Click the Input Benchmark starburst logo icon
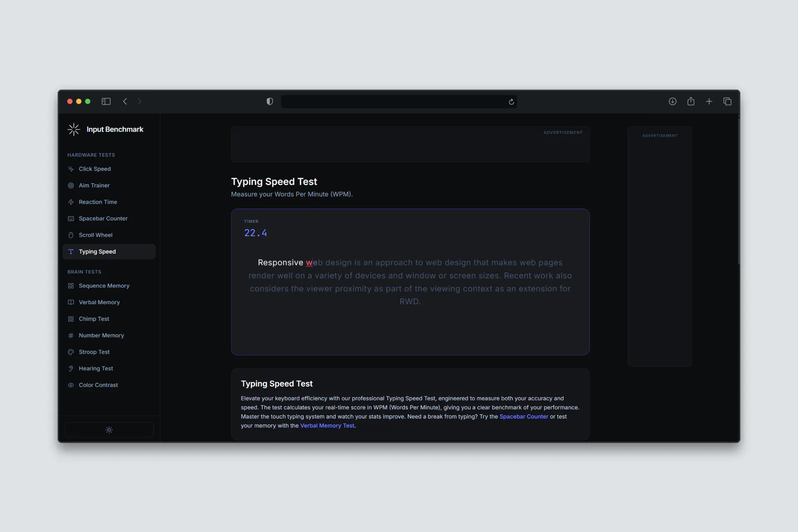798x532 pixels. (x=74, y=129)
